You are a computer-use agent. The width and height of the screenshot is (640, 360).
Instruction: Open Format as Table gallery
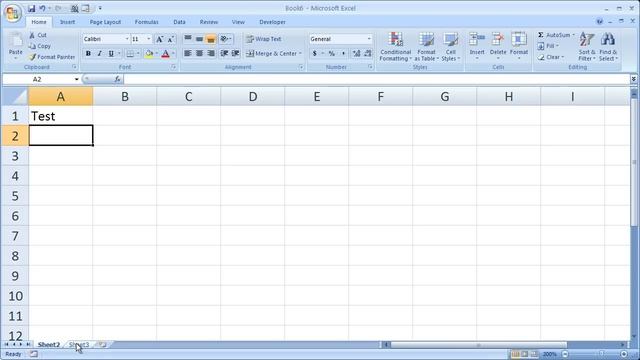[x=426, y=47]
